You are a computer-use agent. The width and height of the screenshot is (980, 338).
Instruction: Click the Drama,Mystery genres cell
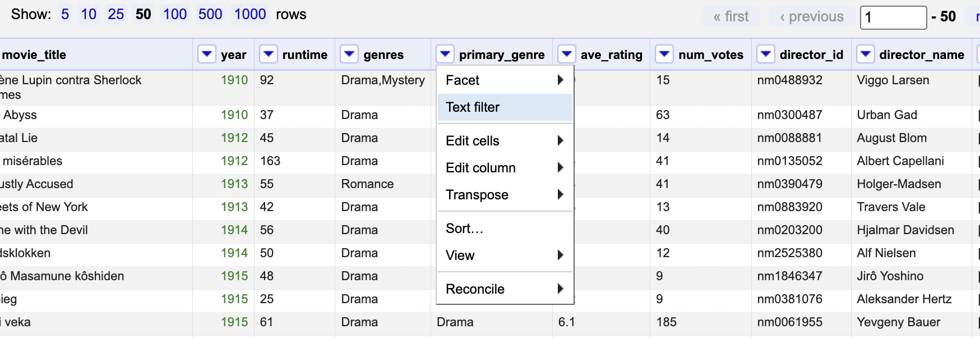tap(383, 80)
